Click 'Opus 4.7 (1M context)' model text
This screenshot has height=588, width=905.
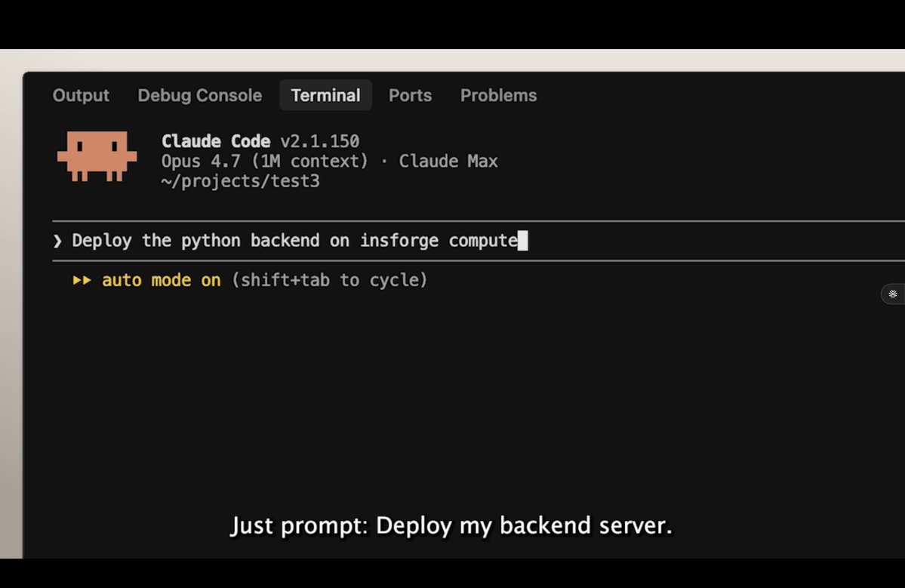pyautogui.click(x=264, y=161)
